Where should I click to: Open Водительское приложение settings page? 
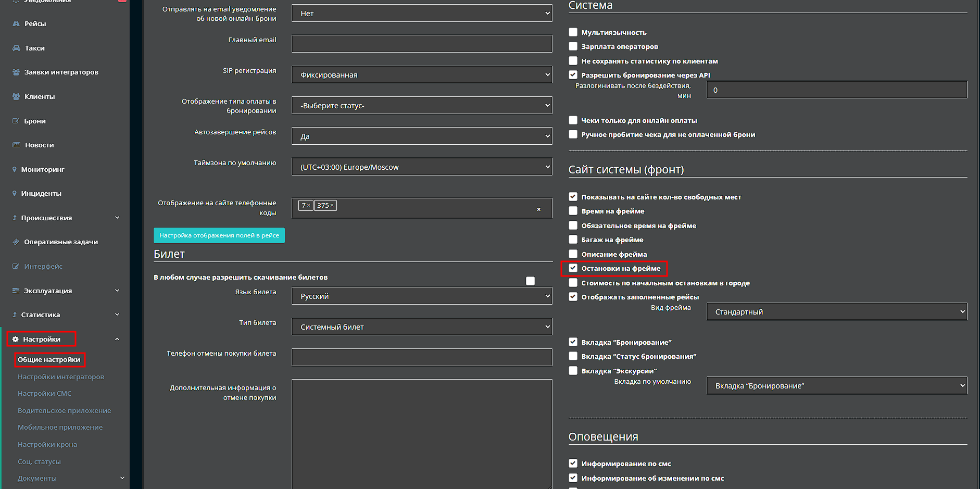coord(64,411)
